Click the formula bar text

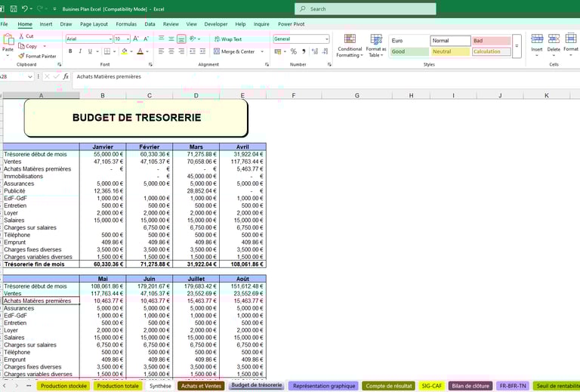[109, 76]
